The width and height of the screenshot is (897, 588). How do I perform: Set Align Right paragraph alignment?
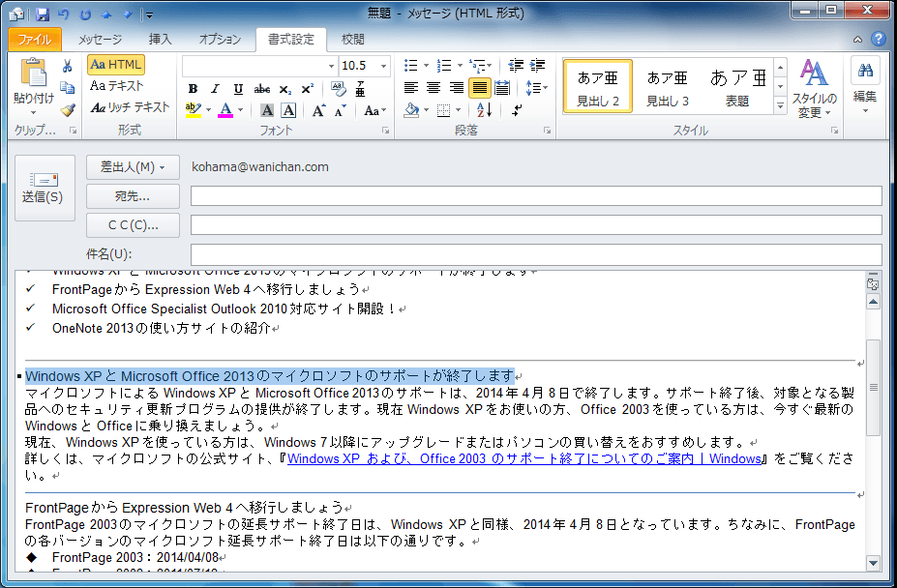pos(457,88)
